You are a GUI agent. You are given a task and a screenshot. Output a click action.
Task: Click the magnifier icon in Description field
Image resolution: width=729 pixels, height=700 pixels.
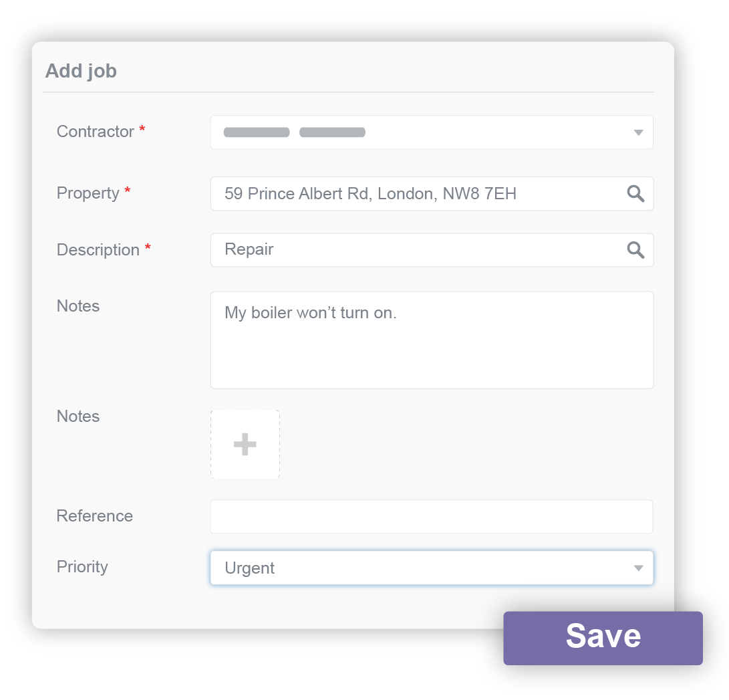[x=635, y=250]
